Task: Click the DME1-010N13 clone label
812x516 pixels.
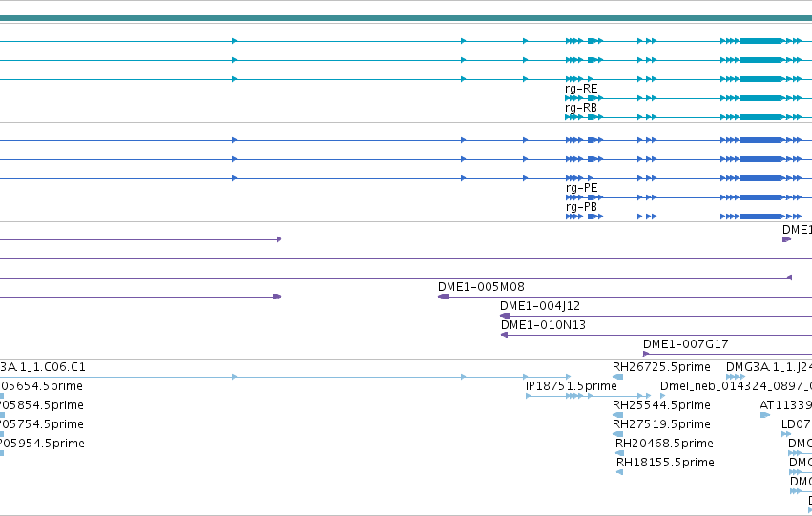Action: [x=543, y=325]
